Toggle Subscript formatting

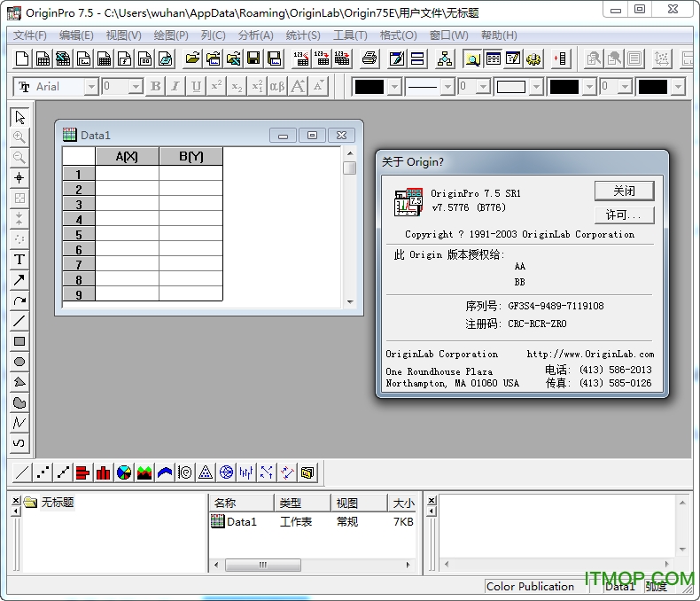237,86
